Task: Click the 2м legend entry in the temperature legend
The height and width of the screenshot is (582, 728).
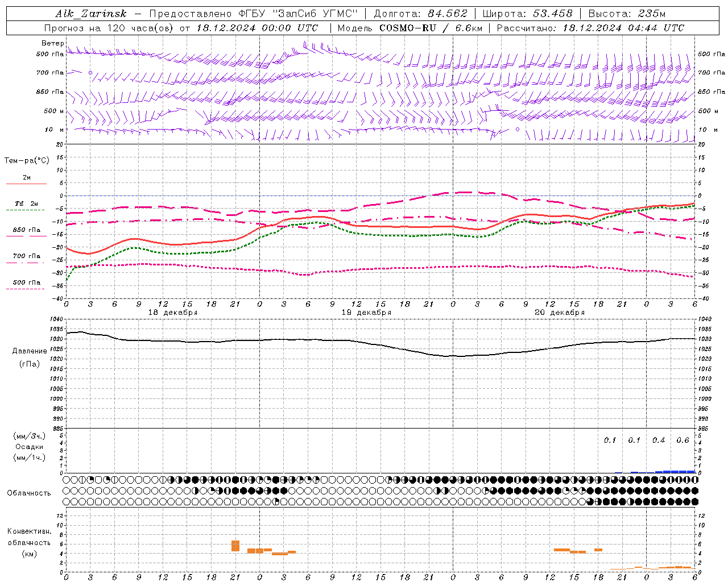Action: click(27, 178)
